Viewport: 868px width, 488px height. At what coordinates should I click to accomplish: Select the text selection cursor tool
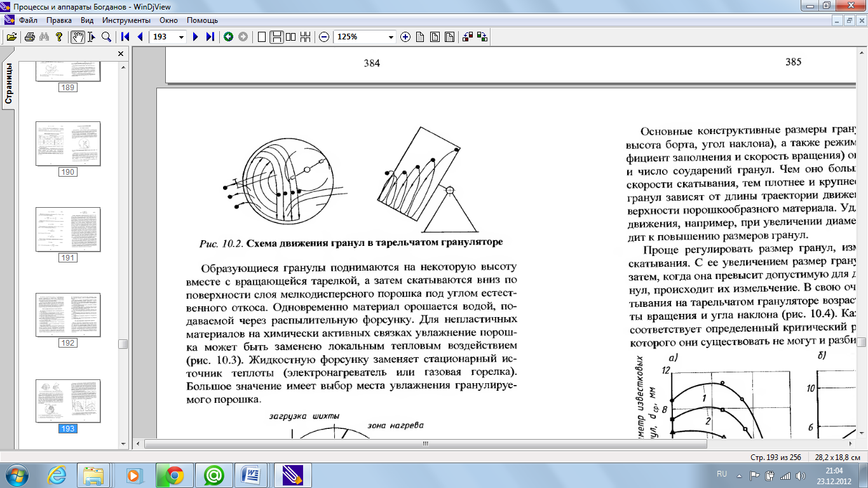tap(92, 37)
